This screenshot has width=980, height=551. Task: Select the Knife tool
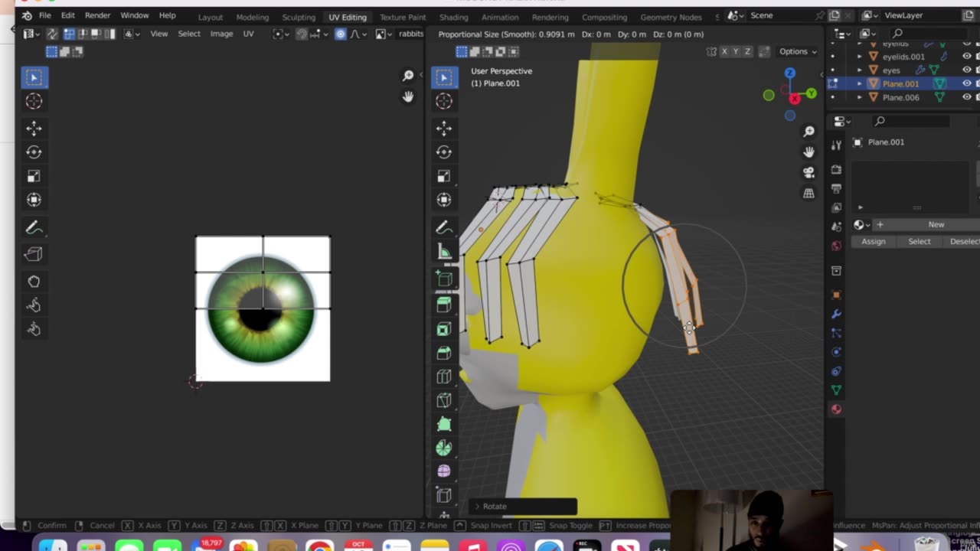pyautogui.click(x=444, y=400)
